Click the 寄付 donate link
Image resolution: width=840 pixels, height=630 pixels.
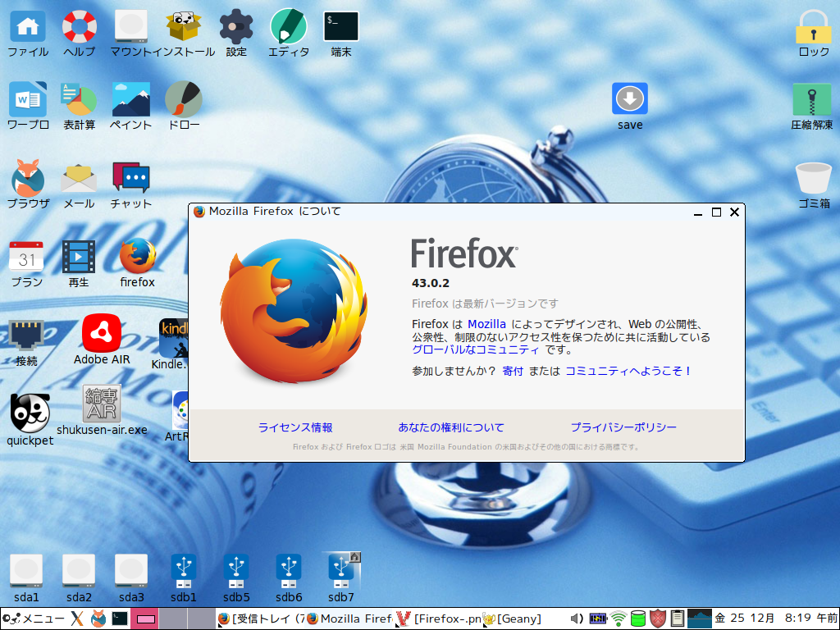click(x=513, y=371)
